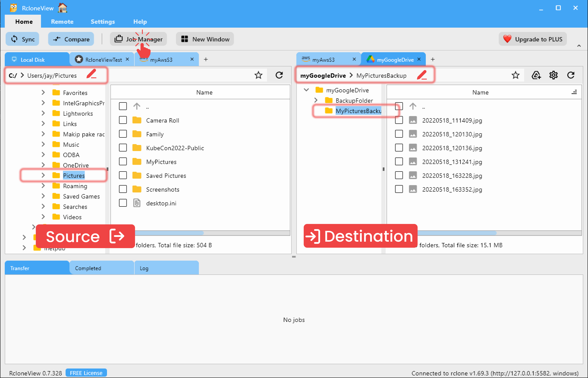Click the Sync button

(22, 39)
